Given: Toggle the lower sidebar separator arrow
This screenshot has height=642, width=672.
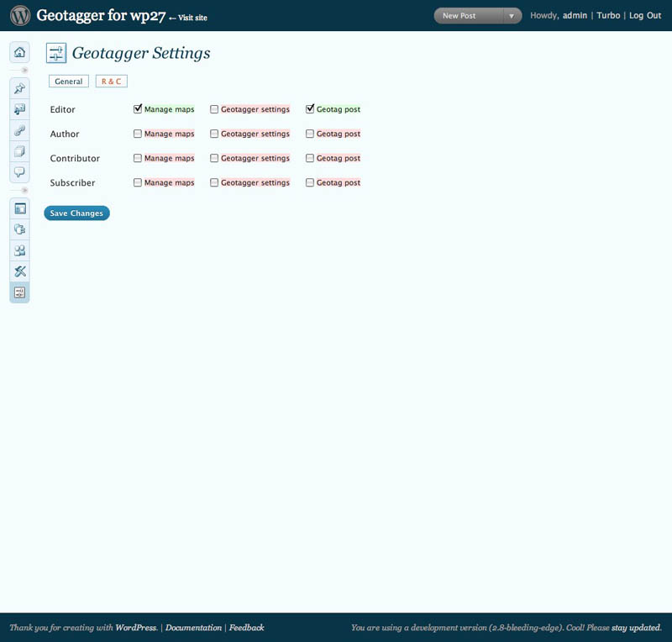Looking at the screenshot, I should click(24, 190).
